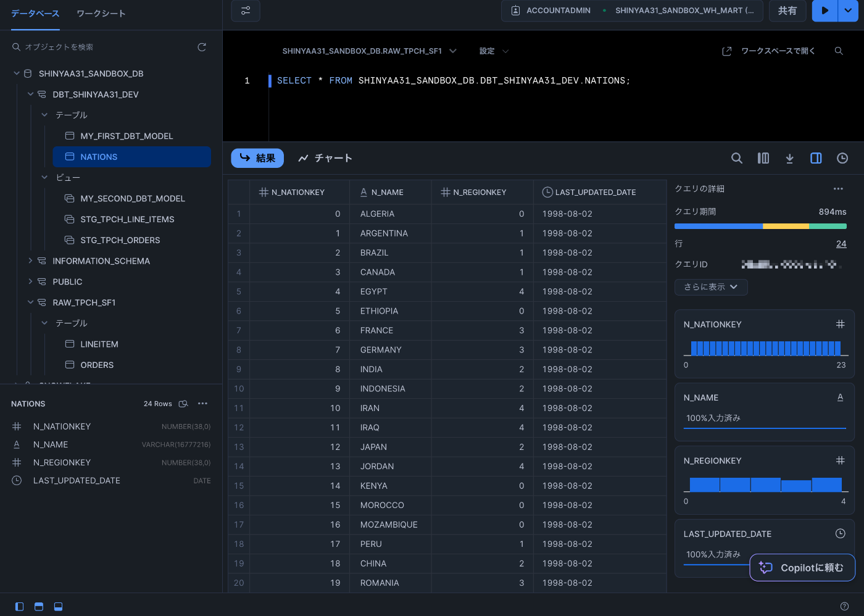Collapse the RAW_TPCH_SF1 schema
The image size is (864, 616).
pyautogui.click(x=30, y=302)
